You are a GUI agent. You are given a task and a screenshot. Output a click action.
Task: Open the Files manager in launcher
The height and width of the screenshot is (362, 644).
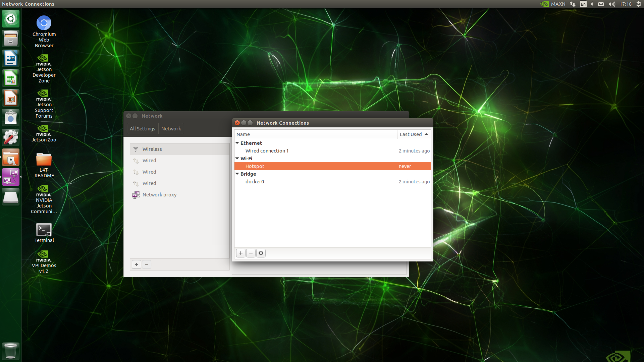11,39
